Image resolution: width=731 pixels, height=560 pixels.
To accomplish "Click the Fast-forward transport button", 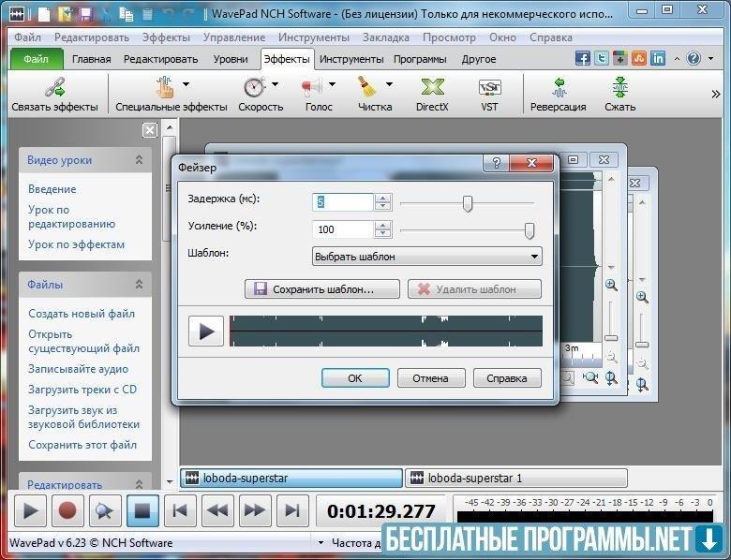I will click(x=255, y=511).
